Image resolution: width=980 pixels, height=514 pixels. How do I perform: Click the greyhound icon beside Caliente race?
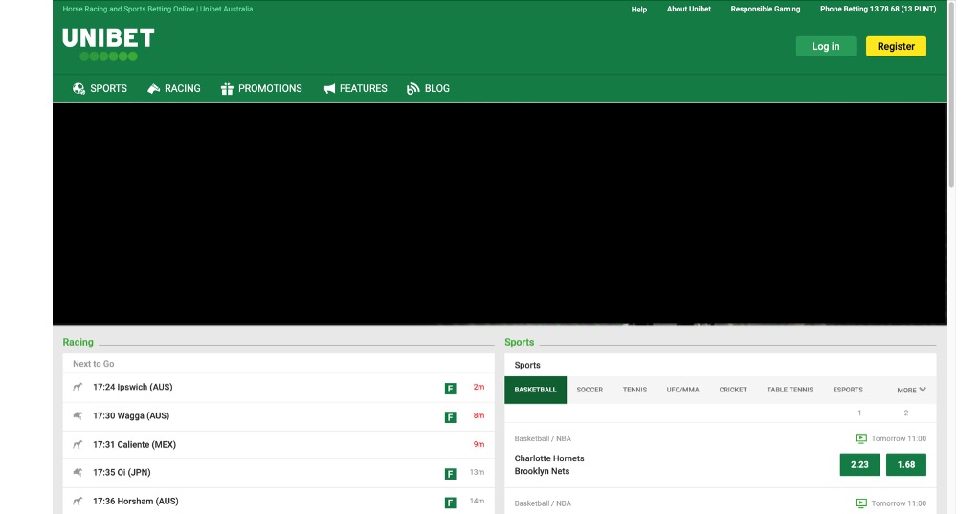[x=78, y=444]
